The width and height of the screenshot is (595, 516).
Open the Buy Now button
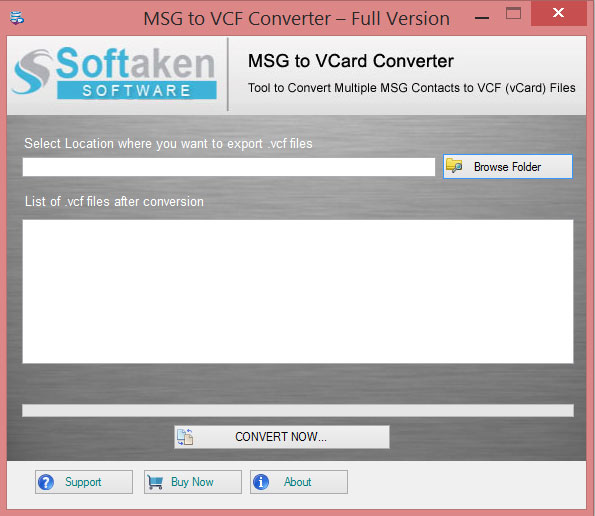tap(193, 482)
